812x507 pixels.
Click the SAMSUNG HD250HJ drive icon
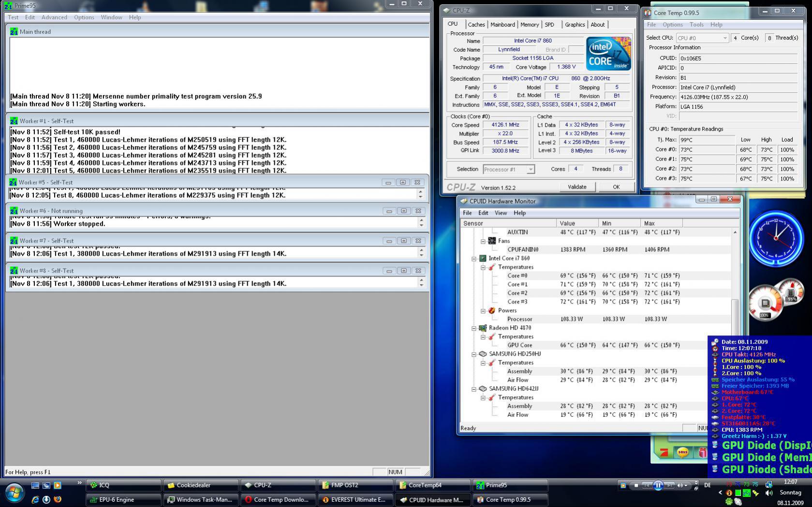(x=483, y=354)
